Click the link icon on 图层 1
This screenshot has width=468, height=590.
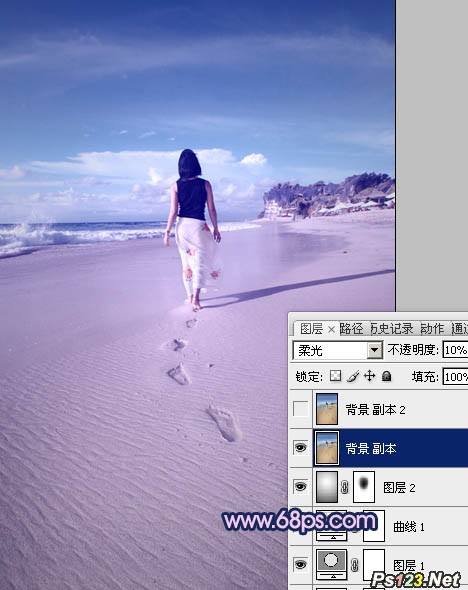point(354,565)
